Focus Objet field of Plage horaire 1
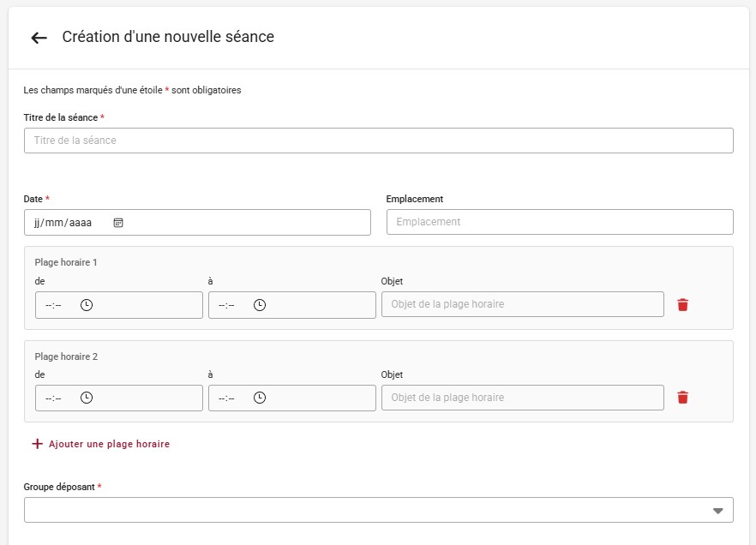756x545 pixels. coord(522,304)
